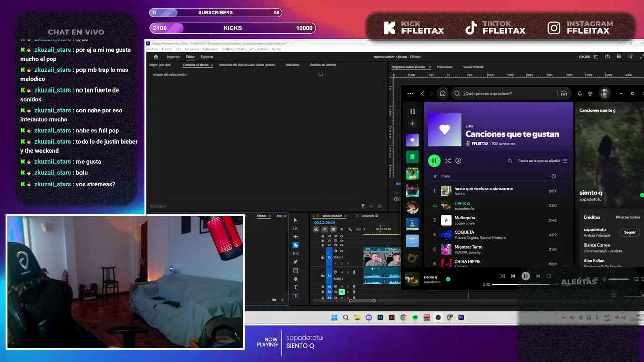Screen dimensions: 644x362
Task: Open Controles de efectos panel menu
Action: pyautogui.click(x=212, y=65)
